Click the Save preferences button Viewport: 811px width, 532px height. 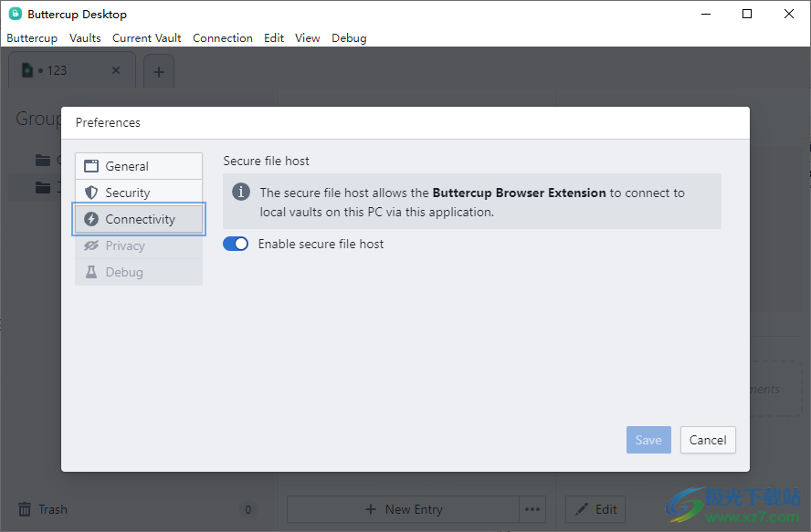click(x=648, y=440)
